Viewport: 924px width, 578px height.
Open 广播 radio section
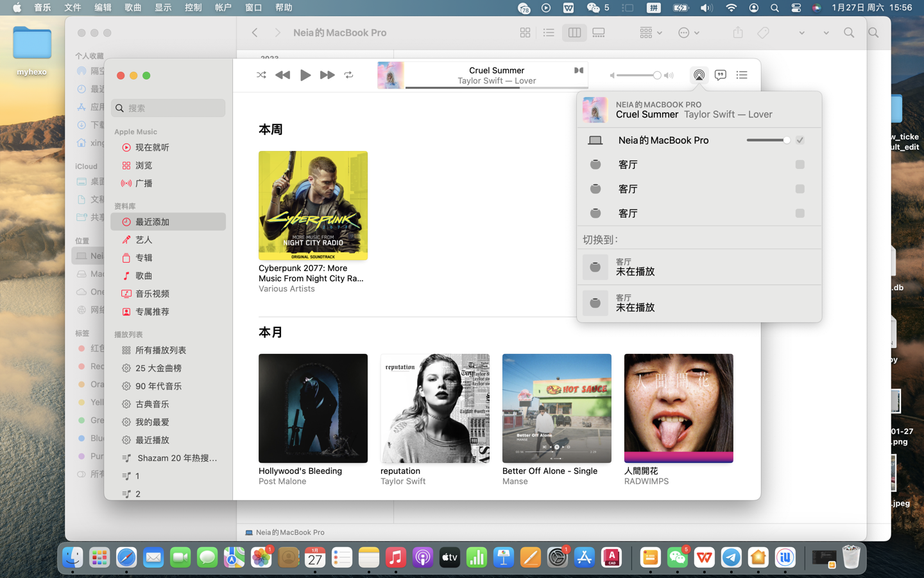(x=168, y=183)
